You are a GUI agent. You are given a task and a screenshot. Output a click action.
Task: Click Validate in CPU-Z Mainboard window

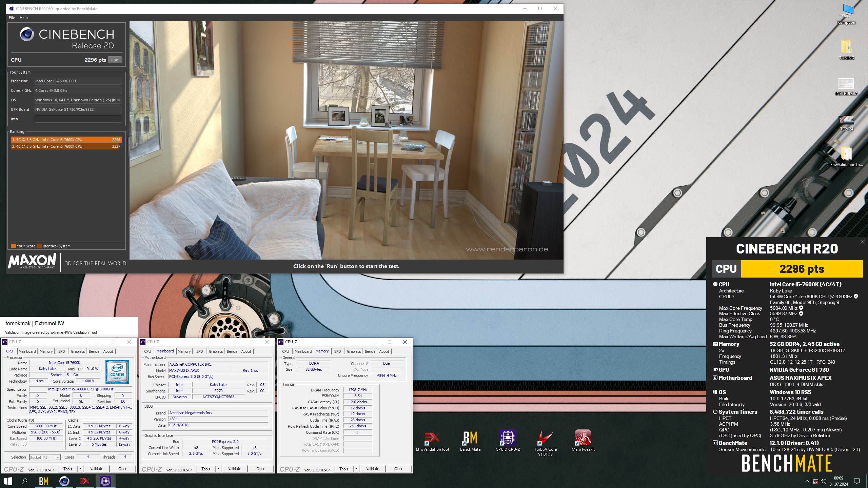coord(235,469)
